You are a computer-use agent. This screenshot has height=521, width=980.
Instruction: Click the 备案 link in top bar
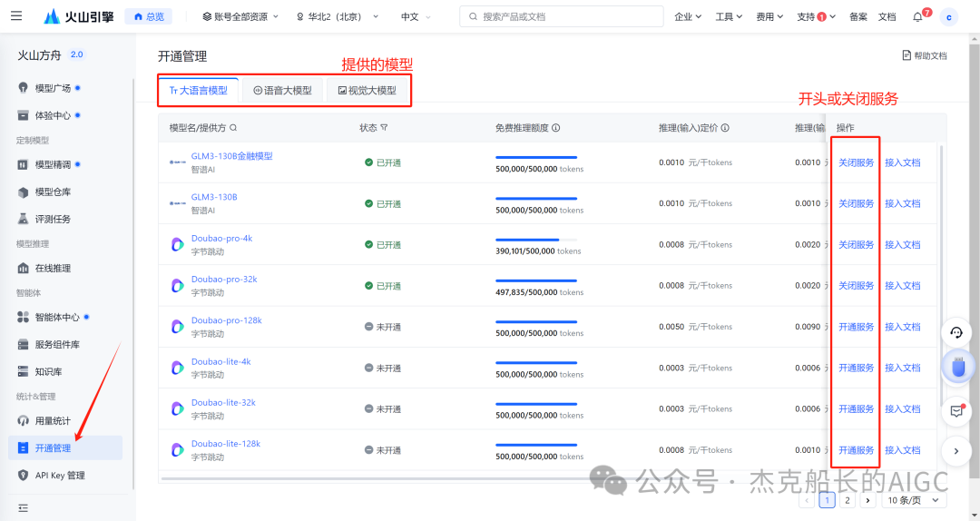tap(858, 17)
